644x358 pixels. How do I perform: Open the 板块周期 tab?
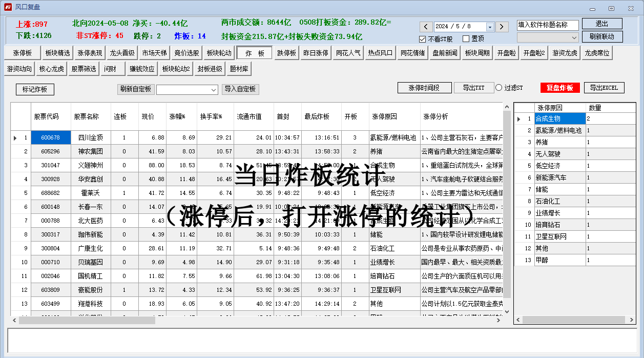tap(477, 53)
